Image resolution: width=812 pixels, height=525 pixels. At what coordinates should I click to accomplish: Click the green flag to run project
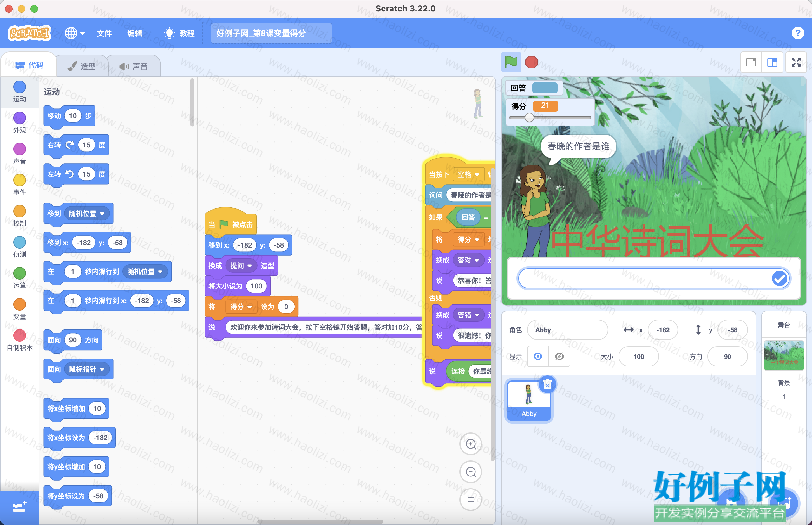511,62
